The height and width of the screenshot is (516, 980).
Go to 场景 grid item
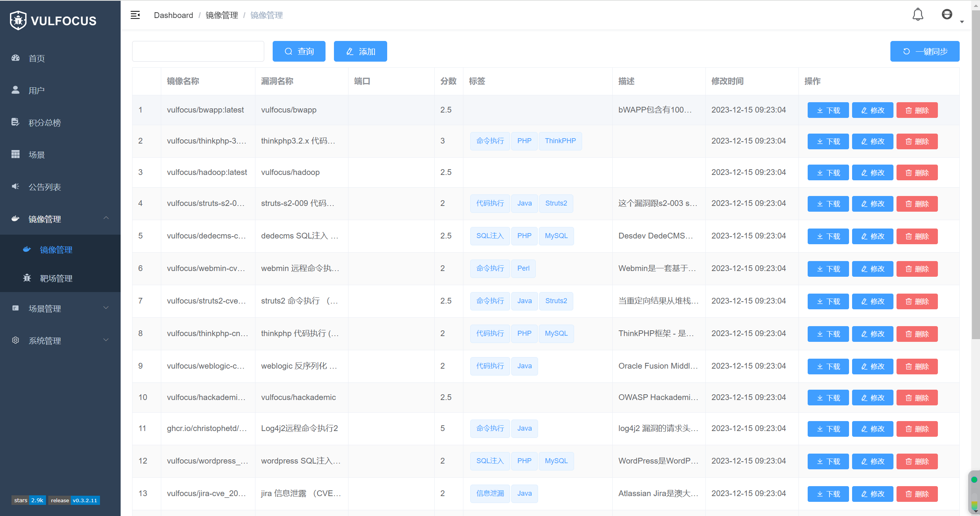(x=36, y=155)
